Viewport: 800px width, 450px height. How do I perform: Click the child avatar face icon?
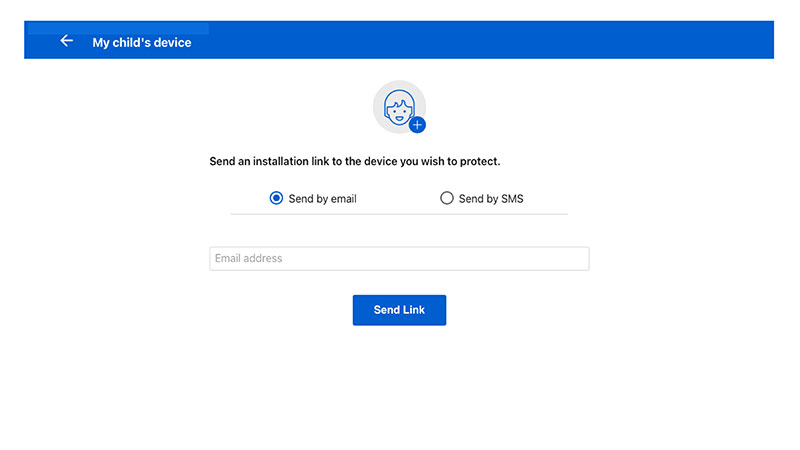coord(398,107)
